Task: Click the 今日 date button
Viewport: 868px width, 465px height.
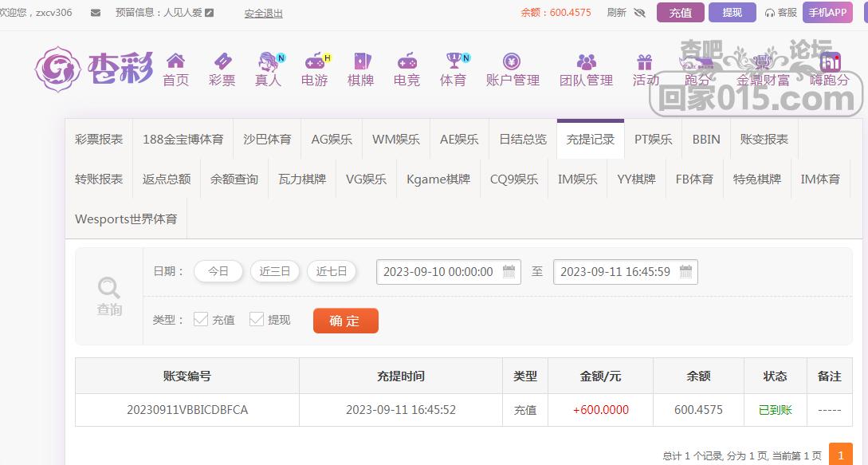Action: point(218,271)
